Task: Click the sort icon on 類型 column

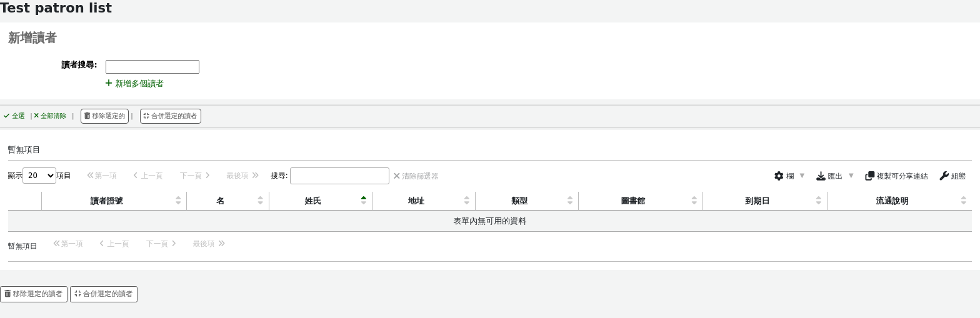Action: tap(570, 201)
